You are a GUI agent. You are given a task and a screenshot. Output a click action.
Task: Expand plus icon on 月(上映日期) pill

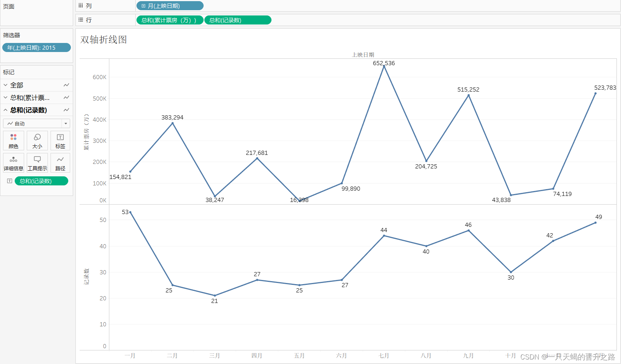point(143,6)
